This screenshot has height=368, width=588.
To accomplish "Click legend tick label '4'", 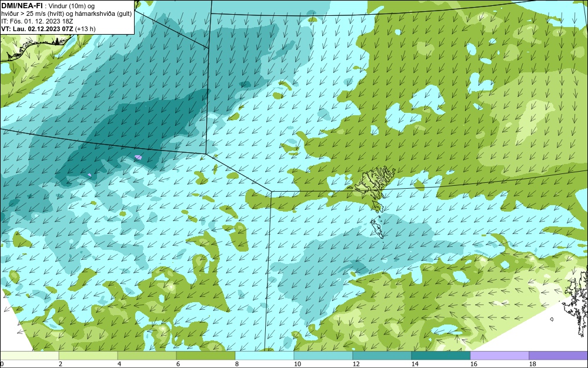I will point(119,364).
